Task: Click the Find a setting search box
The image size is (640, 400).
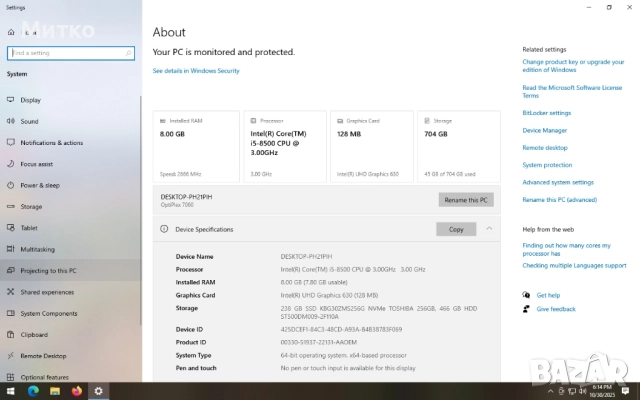Action: click(70, 53)
